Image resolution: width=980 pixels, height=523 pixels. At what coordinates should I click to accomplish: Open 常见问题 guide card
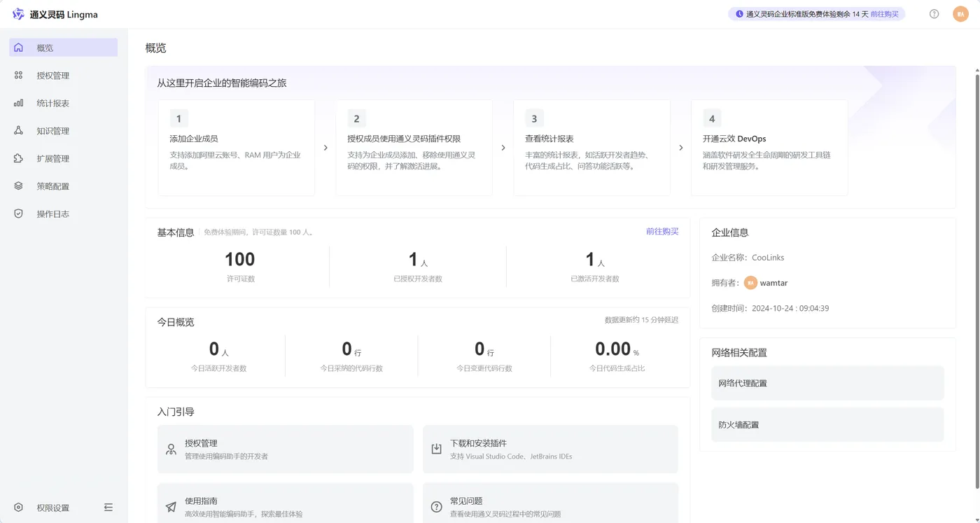pyautogui.click(x=550, y=503)
